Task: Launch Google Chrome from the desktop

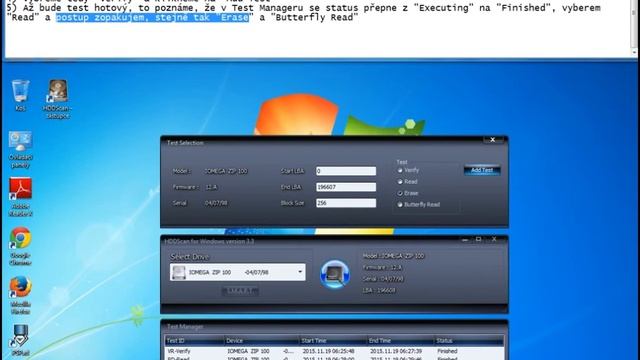Action: click(20, 247)
